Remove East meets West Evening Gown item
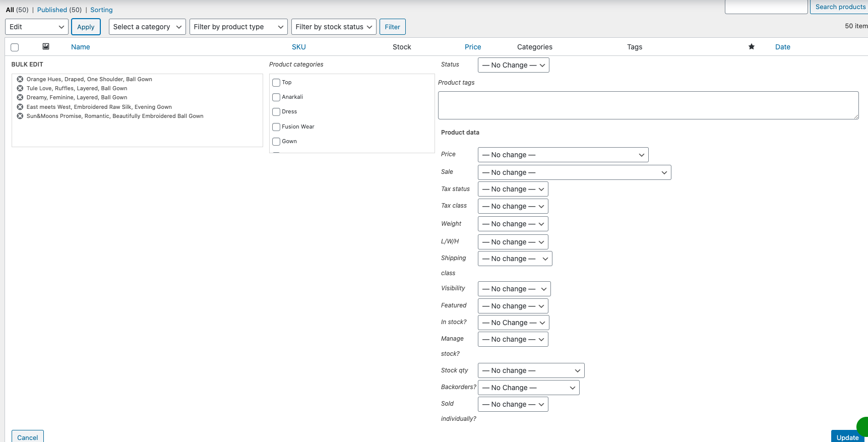 pyautogui.click(x=20, y=107)
